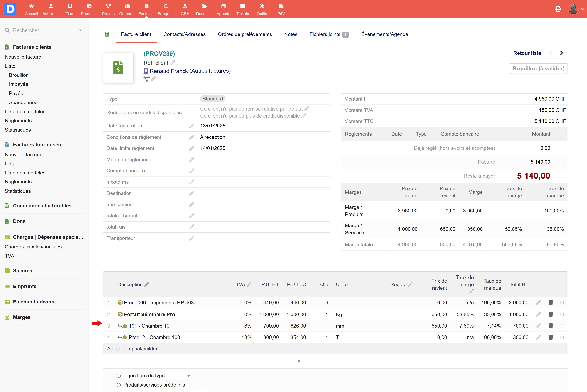Open the line type dropdown
587x392 pixels.
pos(189,376)
